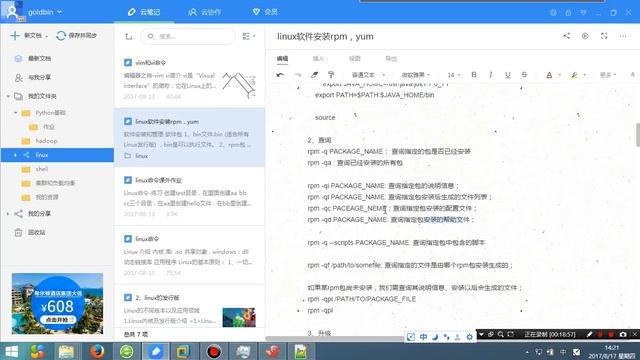Open the 更多 toolbar dropdown
This screenshot has height=360, width=640.
coord(608,75)
